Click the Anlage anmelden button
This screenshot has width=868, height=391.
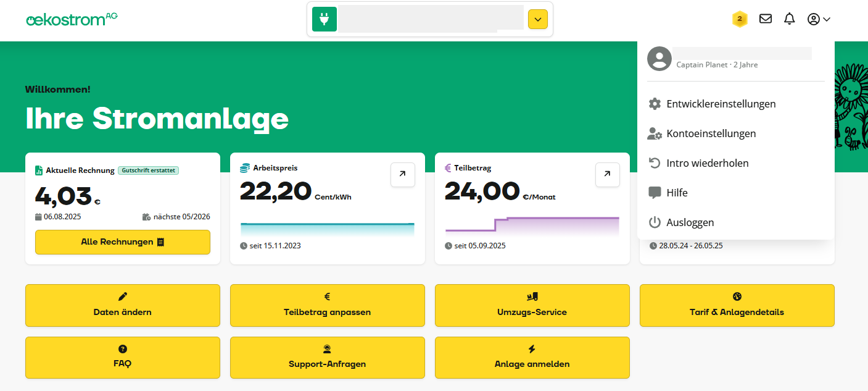click(x=532, y=357)
